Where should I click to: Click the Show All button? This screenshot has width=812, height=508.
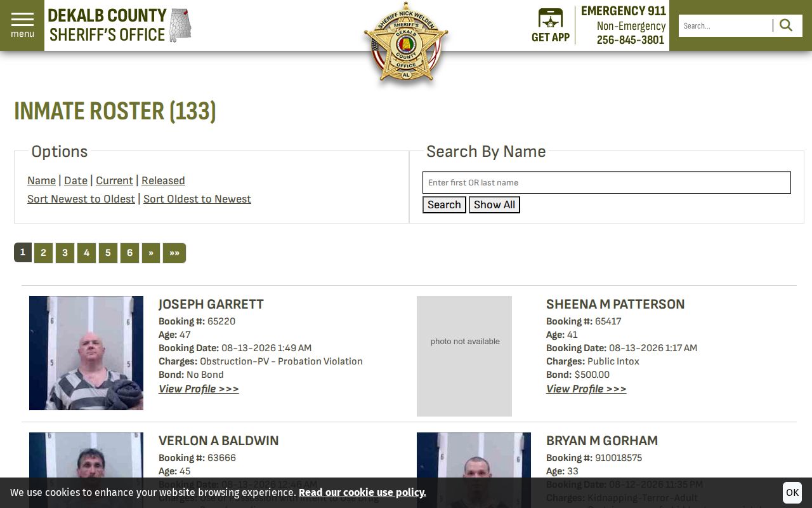click(494, 204)
